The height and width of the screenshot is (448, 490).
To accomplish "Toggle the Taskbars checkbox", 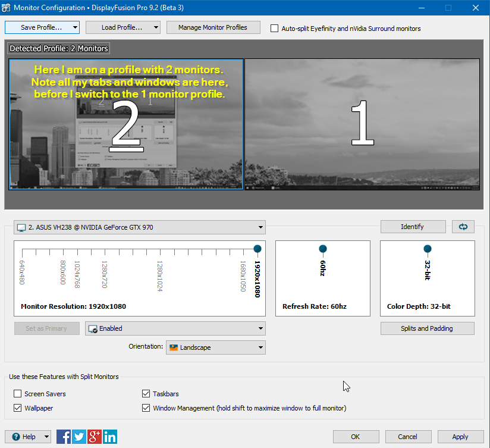I will 146,394.
